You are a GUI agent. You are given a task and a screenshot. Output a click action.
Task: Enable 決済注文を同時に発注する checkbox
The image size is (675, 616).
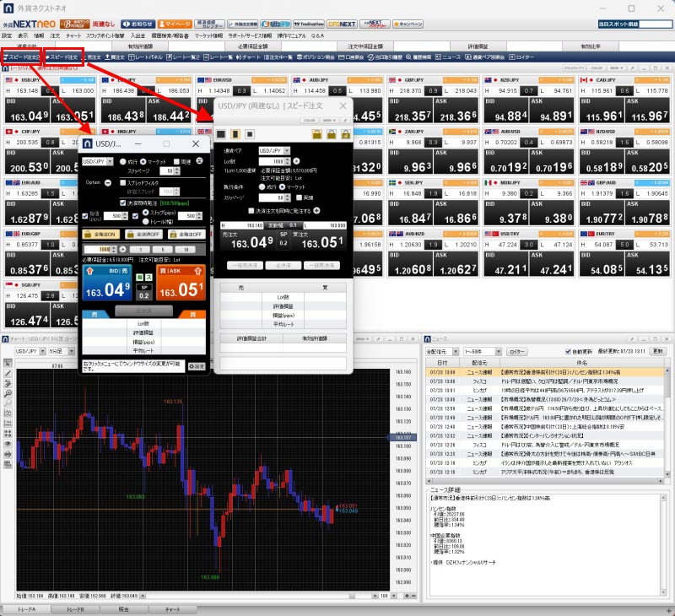pyautogui.click(x=251, y=211)
